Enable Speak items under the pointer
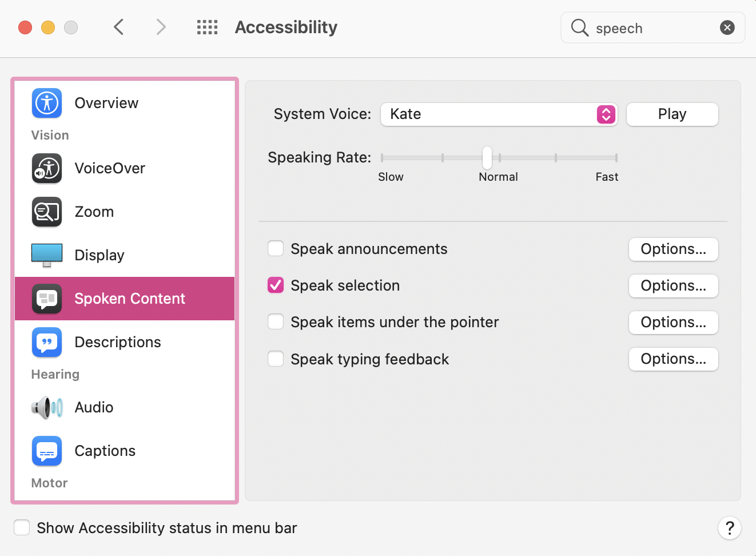The height and width of the screenshot is (556, 756). click(276, 321)
